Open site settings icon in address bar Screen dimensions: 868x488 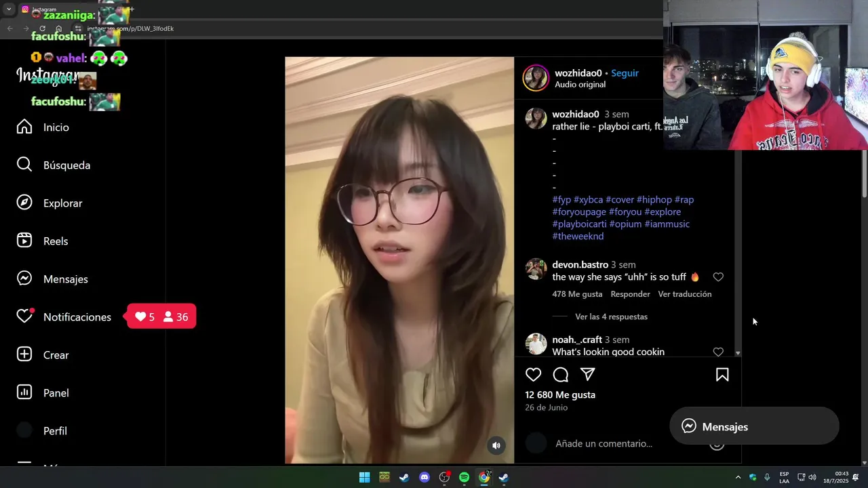click(x=78, y=28)
